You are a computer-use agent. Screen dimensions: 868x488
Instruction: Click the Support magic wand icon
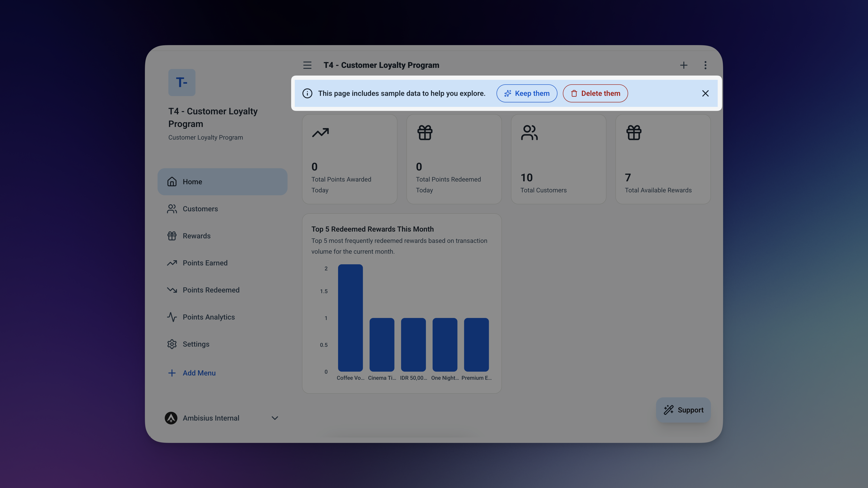tap(669, 410)
